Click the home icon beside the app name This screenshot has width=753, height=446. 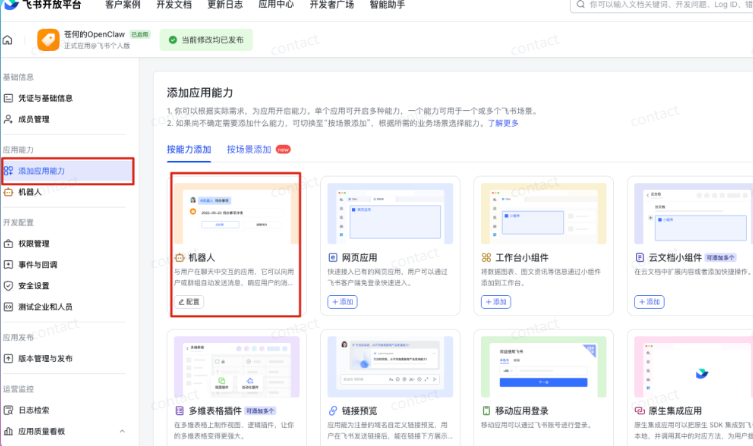8,41
